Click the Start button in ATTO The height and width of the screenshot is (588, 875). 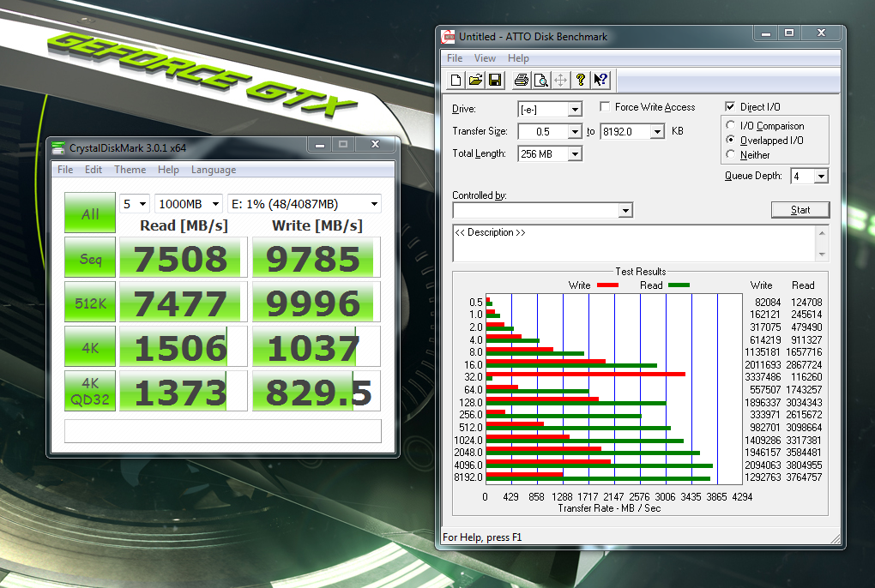pos(800,209)
